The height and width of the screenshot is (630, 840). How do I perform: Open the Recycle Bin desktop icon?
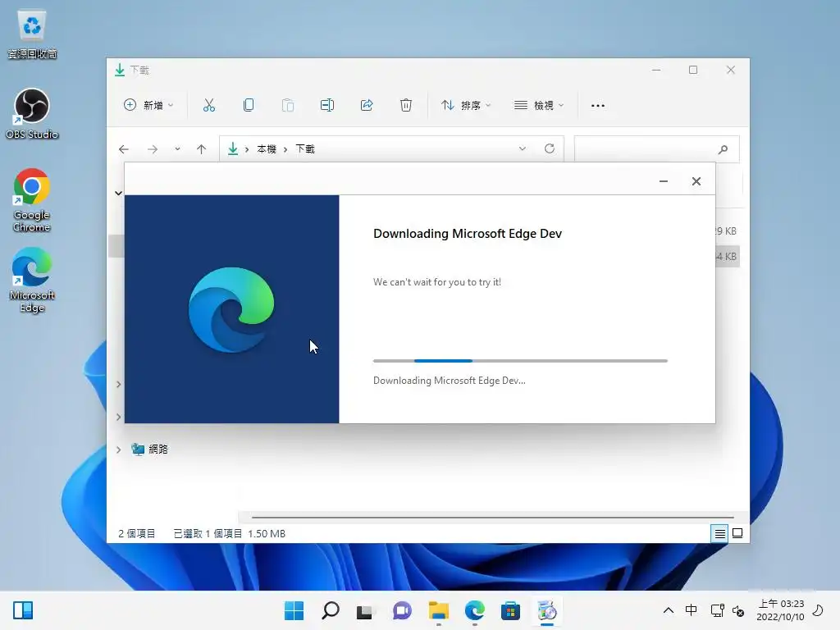32,34
